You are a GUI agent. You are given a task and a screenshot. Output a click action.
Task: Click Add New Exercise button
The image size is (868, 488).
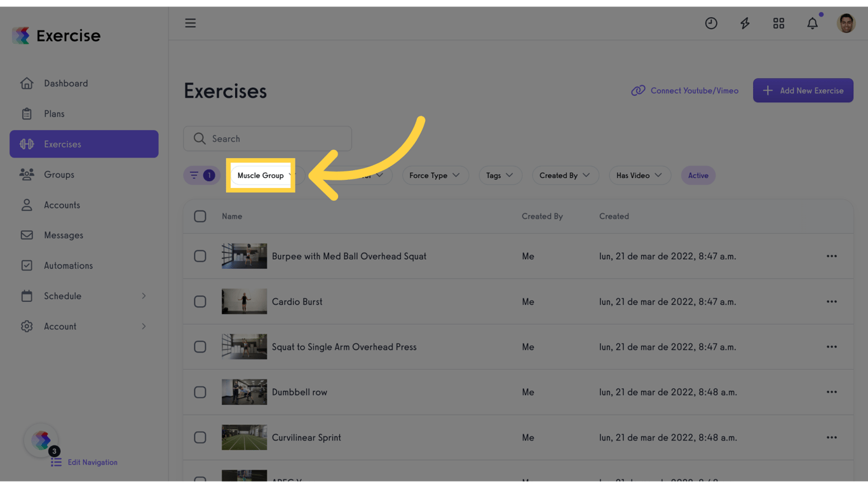pos(803,91)
